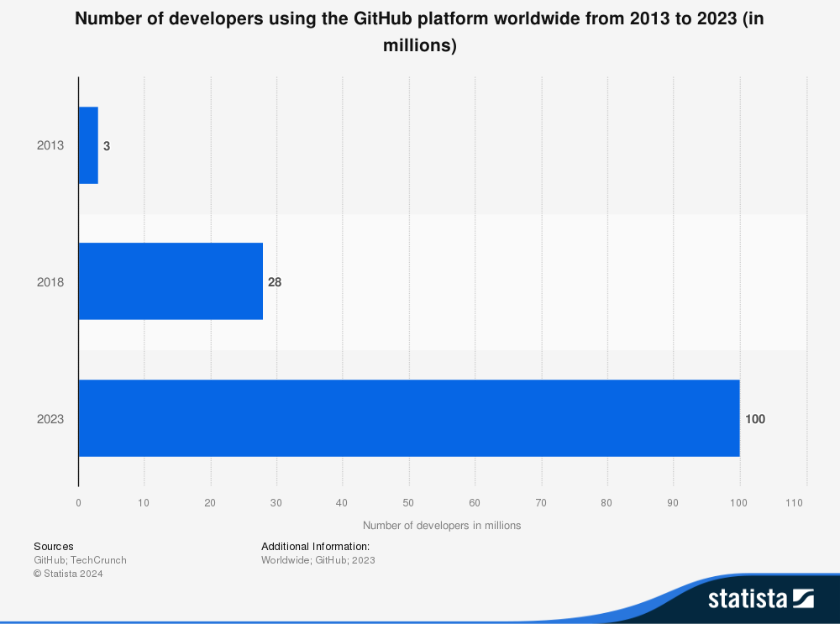Click the 'Additional Information:' heading
840x624 pixels.
316,547
